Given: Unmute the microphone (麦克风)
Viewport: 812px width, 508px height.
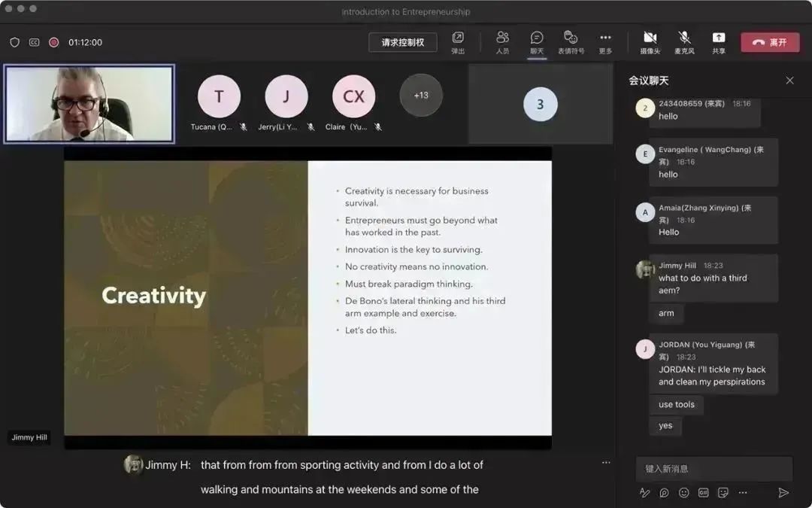Looking at the screenshot, I should 684,41.
